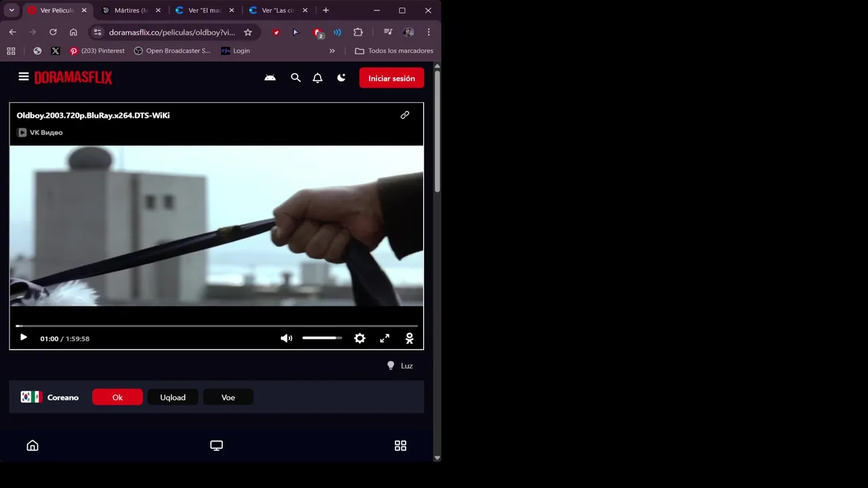
Task: Open the globe bookmark
Action: (x=37, y=51)
